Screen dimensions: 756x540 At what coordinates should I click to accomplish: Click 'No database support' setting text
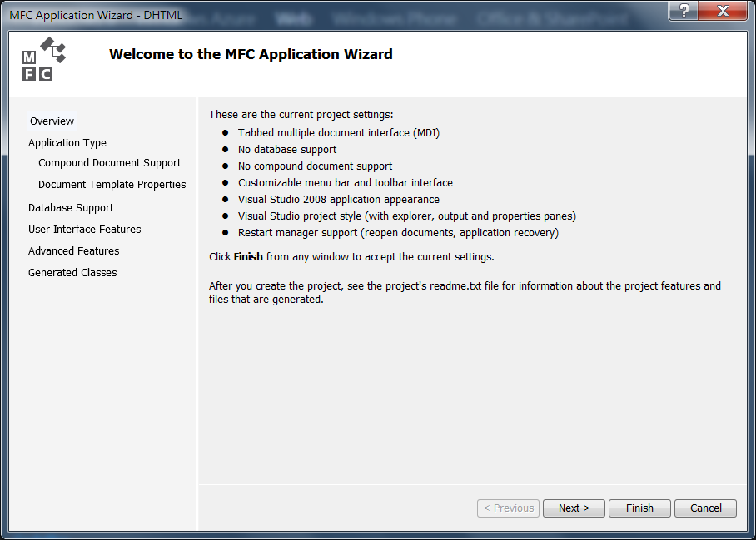point(287,149)
